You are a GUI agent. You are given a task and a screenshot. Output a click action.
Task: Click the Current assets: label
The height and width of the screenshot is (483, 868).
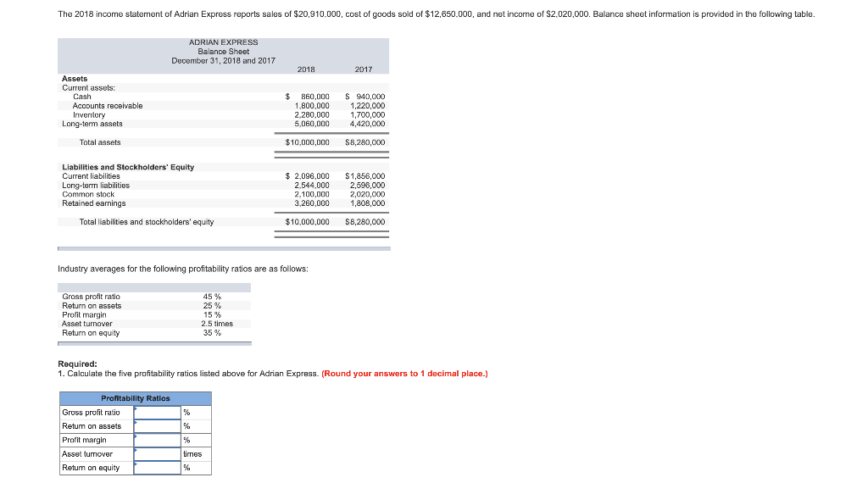click(x=88, y=88)
